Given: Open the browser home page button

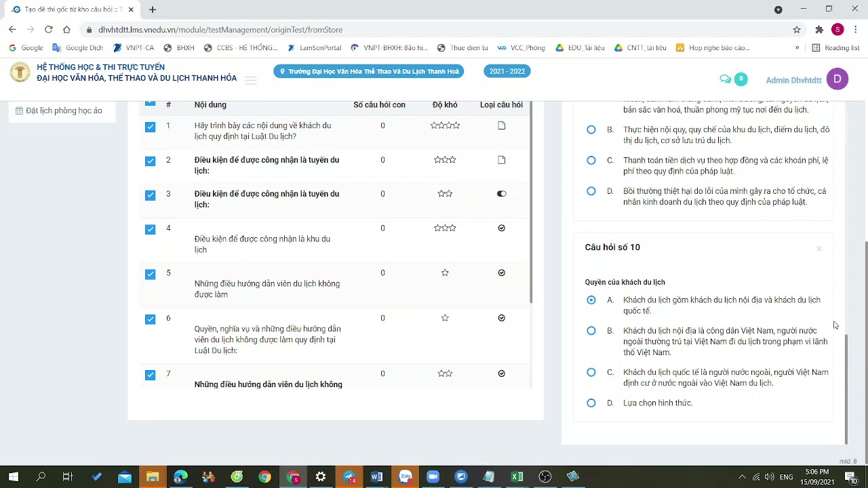Looking at the screenshot, I should 66,29.
